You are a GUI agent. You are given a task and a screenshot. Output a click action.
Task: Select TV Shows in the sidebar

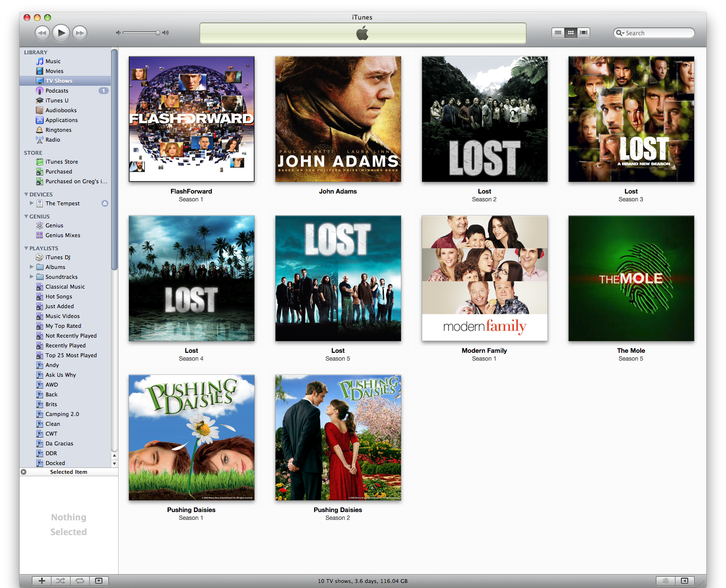(x=65, y=81)
